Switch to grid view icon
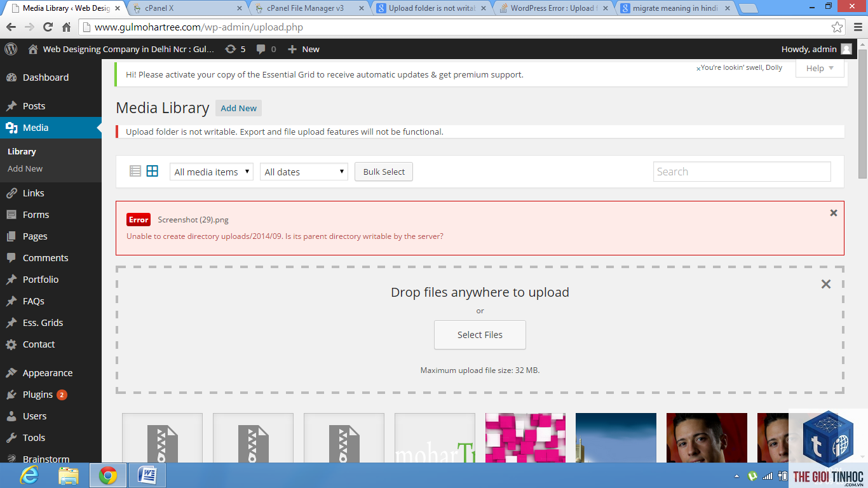 tap(153, 171)
